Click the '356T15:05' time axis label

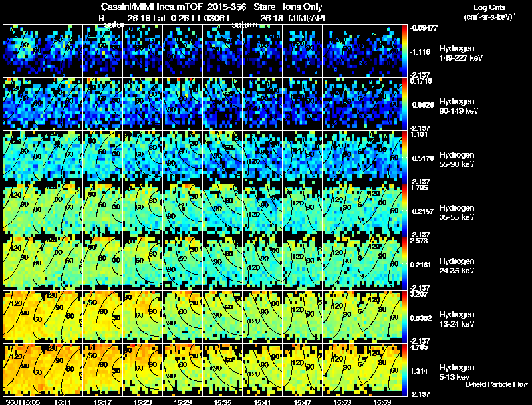tap(23, 402)
